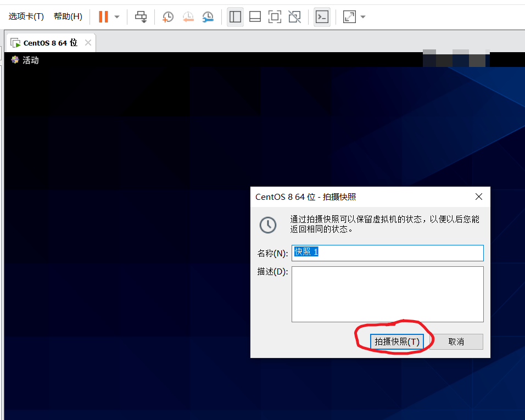The width and height of the screenshot is (525, 420).
Task: Click the 名称(N) snapshot name field
Action: point(387,253)
